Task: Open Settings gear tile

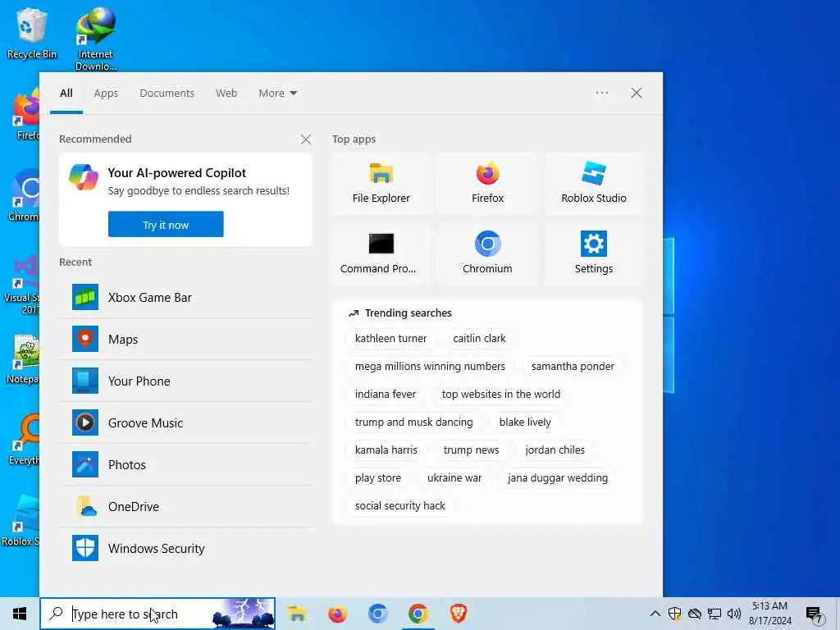Action: coord(594,254)
